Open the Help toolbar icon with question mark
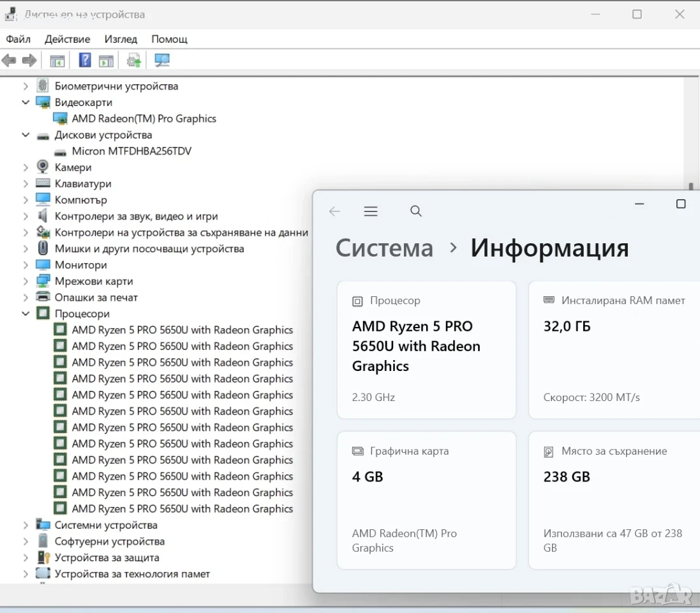 tap(85, 60)
